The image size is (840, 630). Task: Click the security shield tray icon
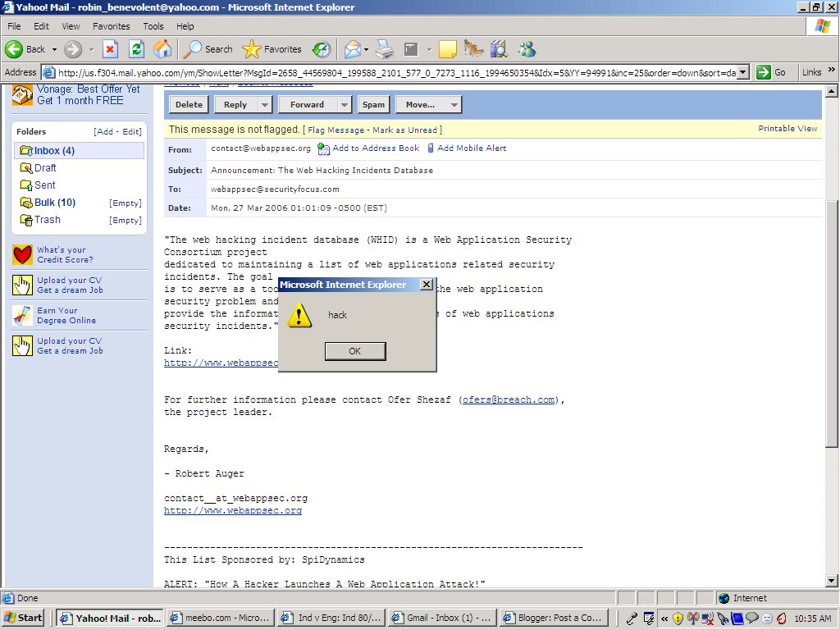(x=678, y=619)
